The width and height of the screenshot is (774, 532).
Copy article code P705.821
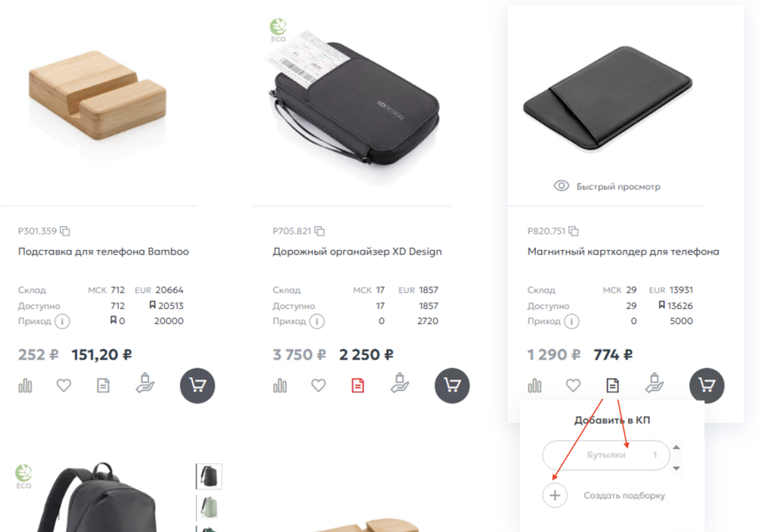click(x=320, y=231)
